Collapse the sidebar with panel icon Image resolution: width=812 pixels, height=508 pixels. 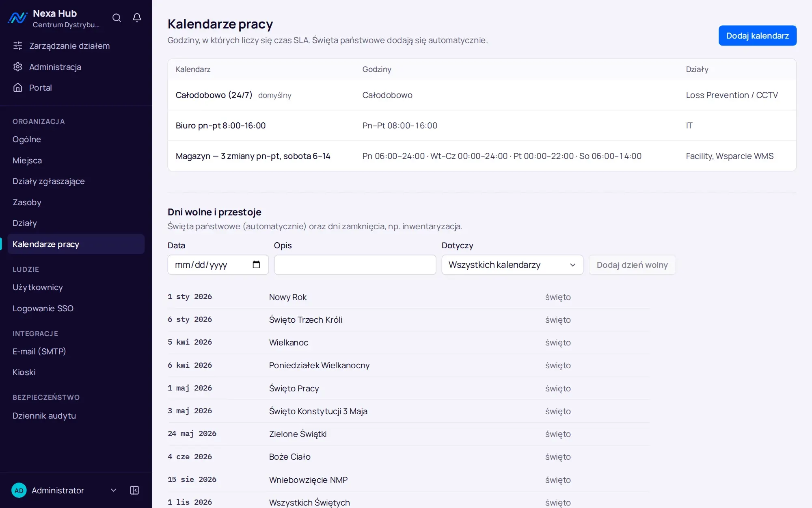point(134,490)
